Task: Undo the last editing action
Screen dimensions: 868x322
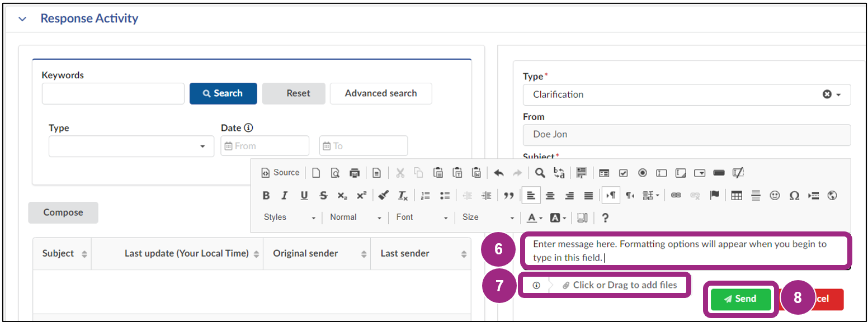Action: (498, 172)
